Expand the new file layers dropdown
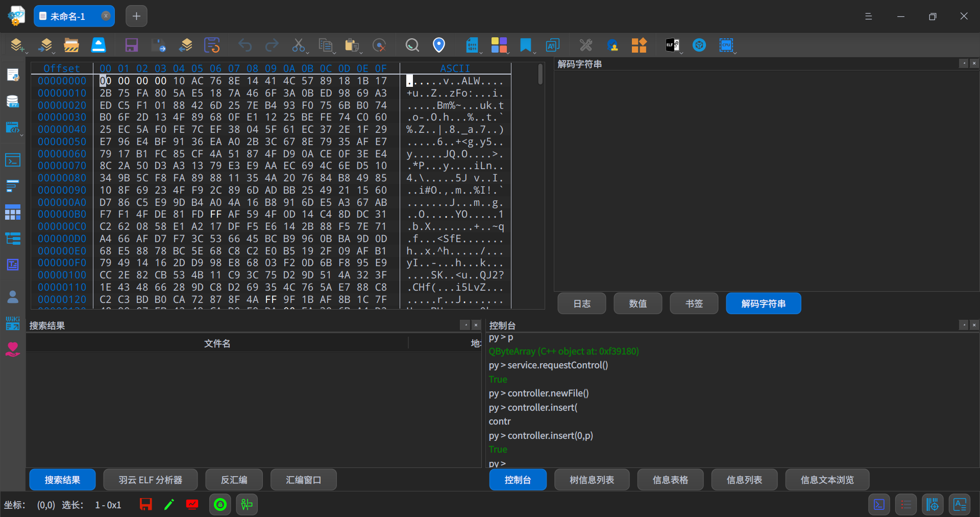The width and height of the screenshot is (980, 517). pos(26,52)
